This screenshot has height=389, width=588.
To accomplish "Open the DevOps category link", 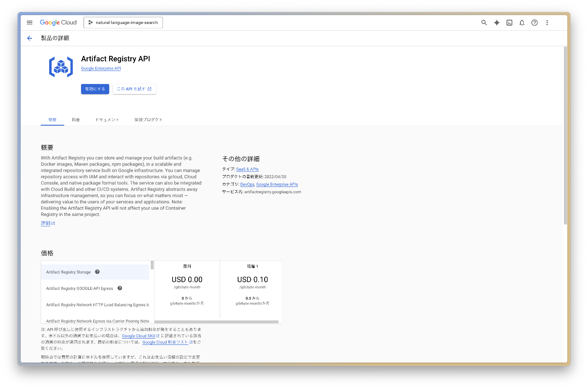I will click(247, 184).
